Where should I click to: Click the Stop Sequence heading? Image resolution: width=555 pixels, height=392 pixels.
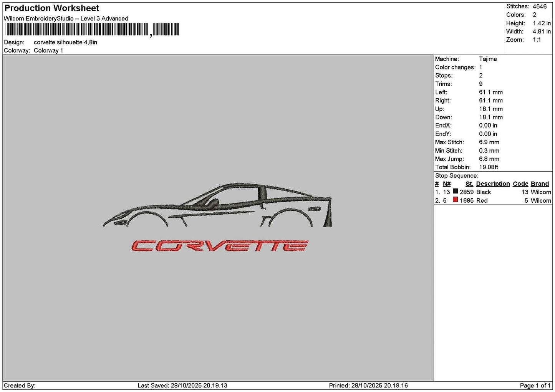tap(457, 176)
